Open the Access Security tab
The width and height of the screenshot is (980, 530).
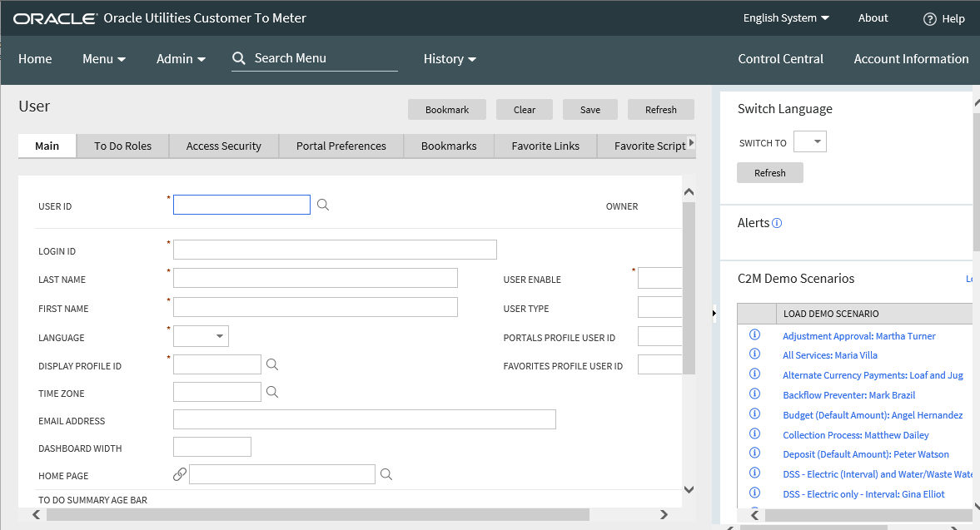pos(224,146)
